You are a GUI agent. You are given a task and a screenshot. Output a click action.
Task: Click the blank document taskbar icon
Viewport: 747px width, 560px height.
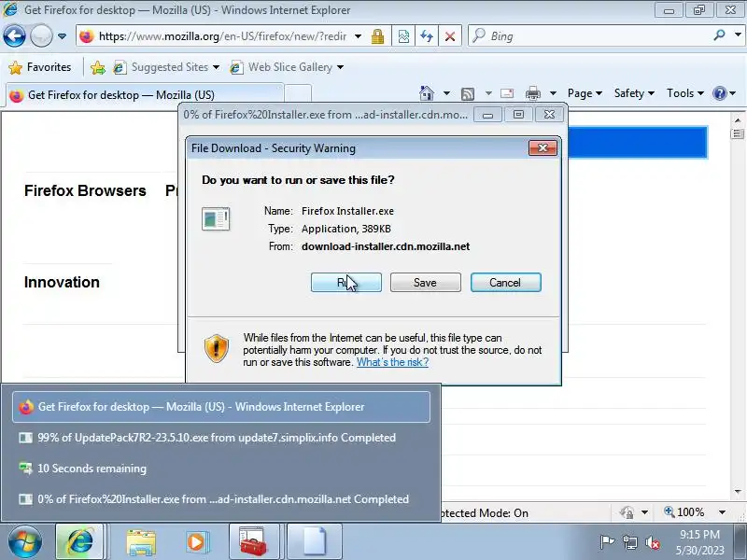(x=315, y=542)
